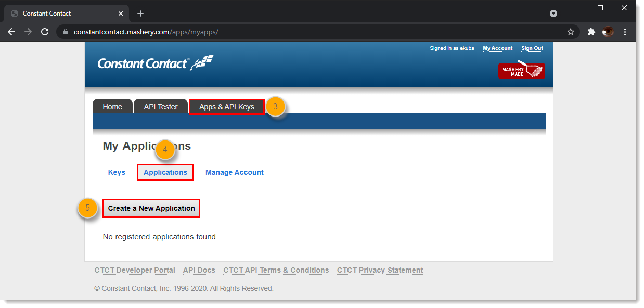Minimize the Chrome window
644x308 pixels.
[x=576, y=8]
